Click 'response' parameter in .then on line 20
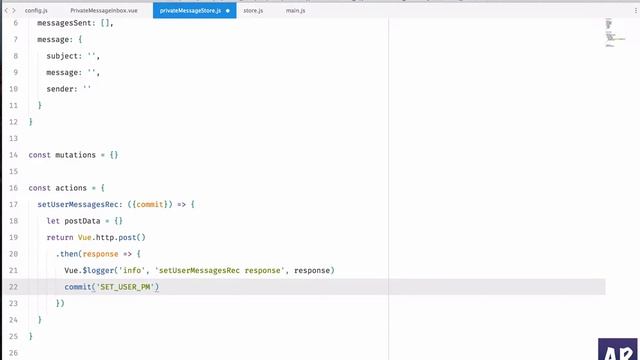The height and width of the screenshot is (360, 640). [100, 254]
